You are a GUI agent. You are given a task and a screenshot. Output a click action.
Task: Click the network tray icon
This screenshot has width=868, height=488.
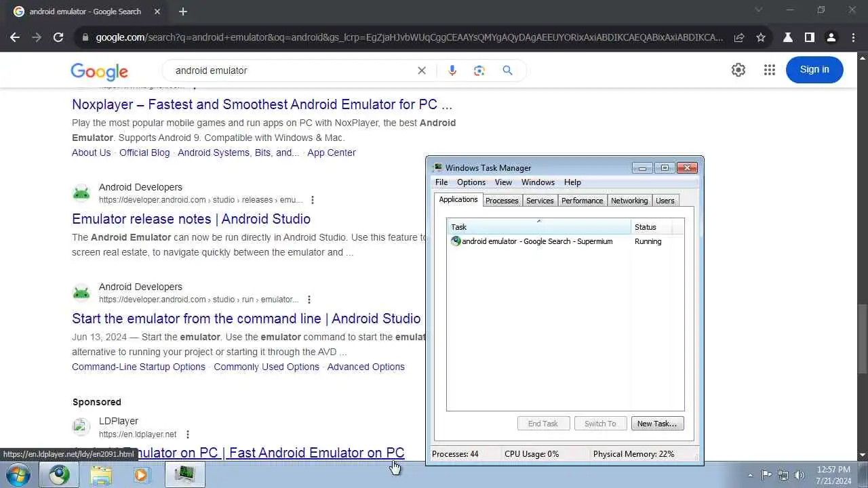tap(783, 475)
